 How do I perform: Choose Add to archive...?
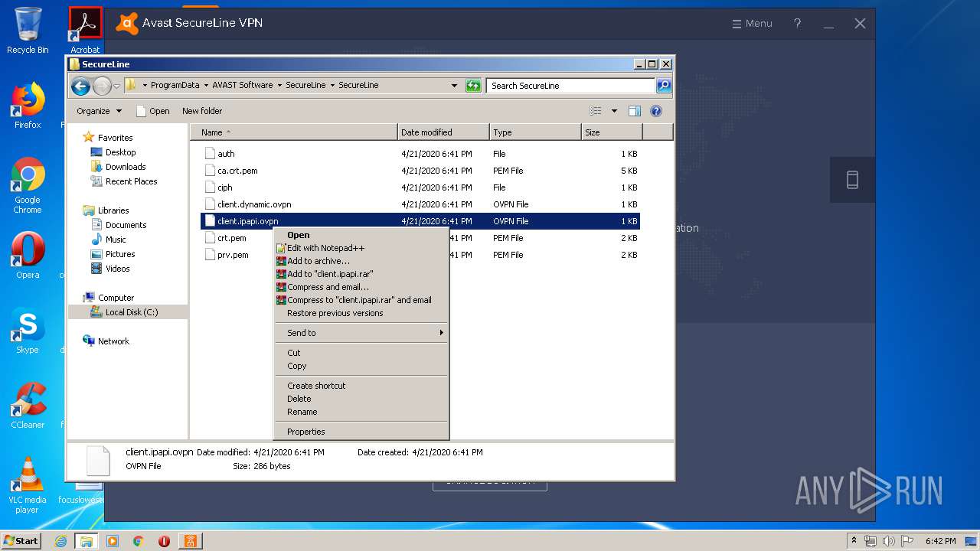click(361, 261)
